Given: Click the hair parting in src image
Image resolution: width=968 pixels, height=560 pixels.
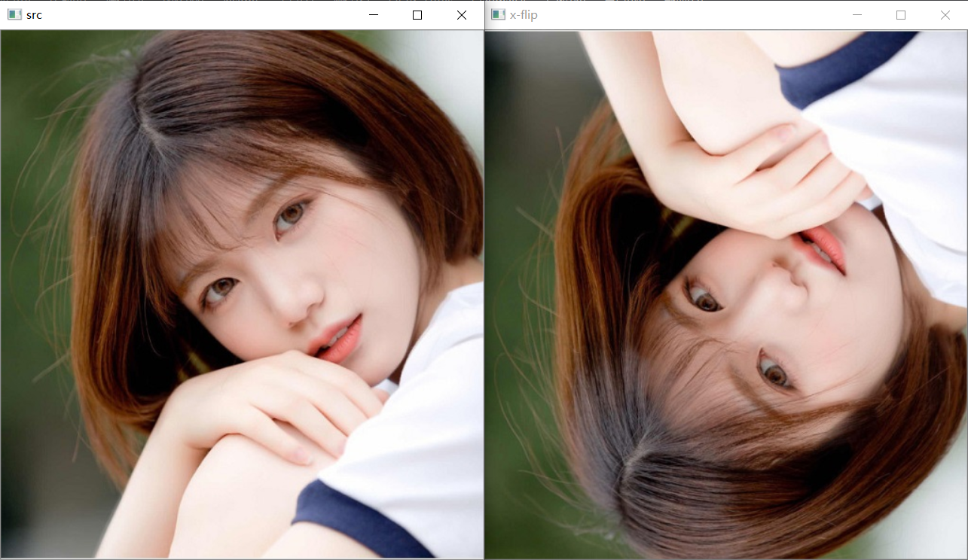Looking at the screenshot, I should click(151, 128).
